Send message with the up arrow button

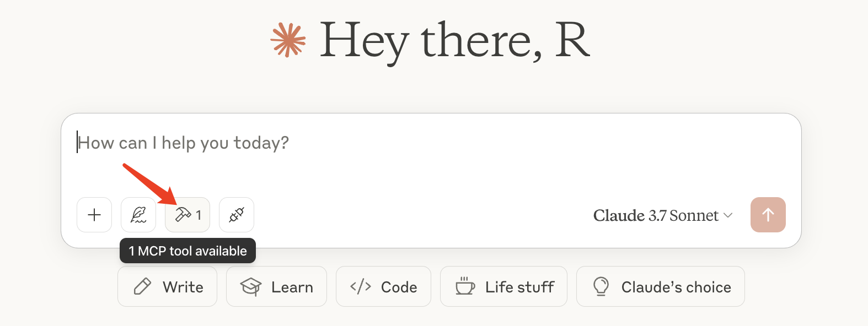pyautogui.click(x=768, y=215)
